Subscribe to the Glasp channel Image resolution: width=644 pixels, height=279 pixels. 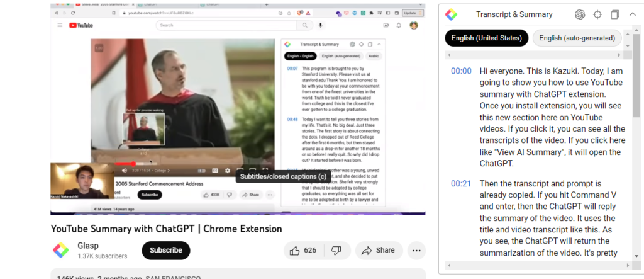click(166, 250)
